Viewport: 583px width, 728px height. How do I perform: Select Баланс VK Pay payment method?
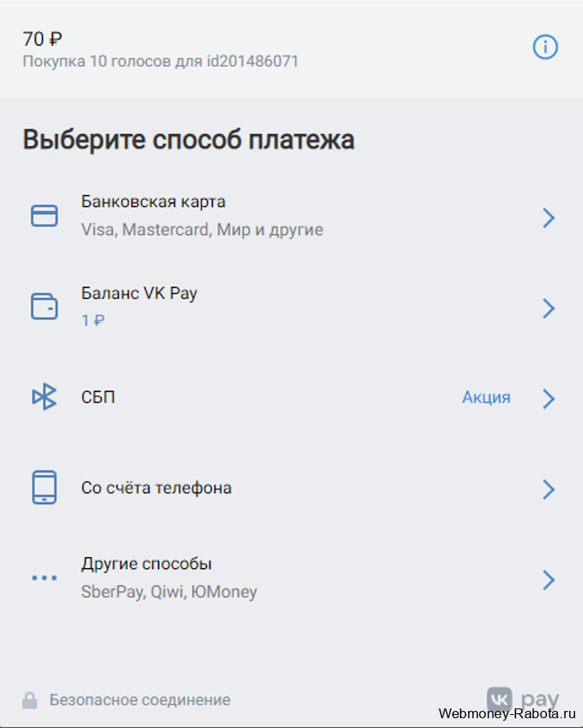coord(291,307)
